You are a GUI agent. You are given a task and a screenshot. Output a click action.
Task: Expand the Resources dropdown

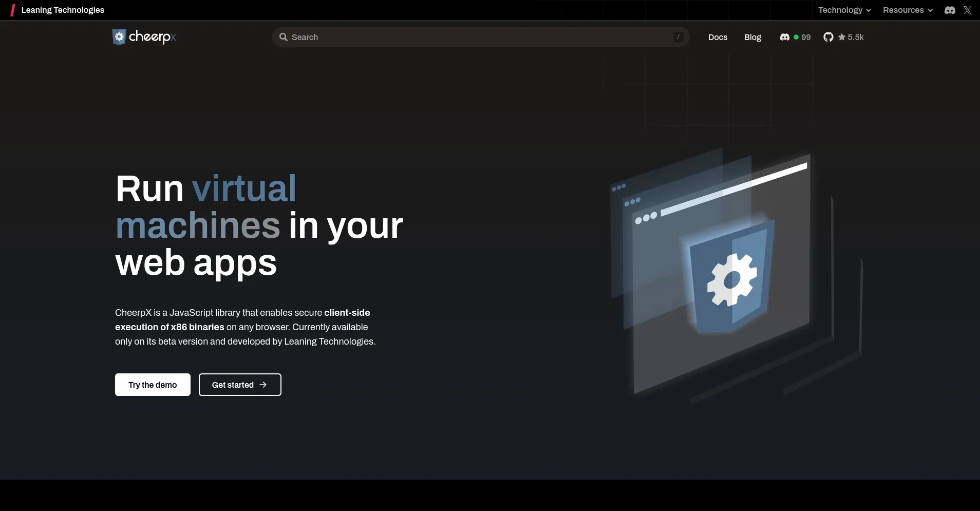907,10
